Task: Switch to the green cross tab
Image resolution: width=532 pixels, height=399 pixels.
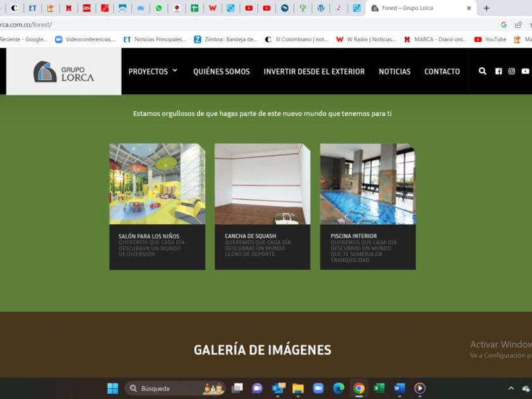Action: point(194,8)
